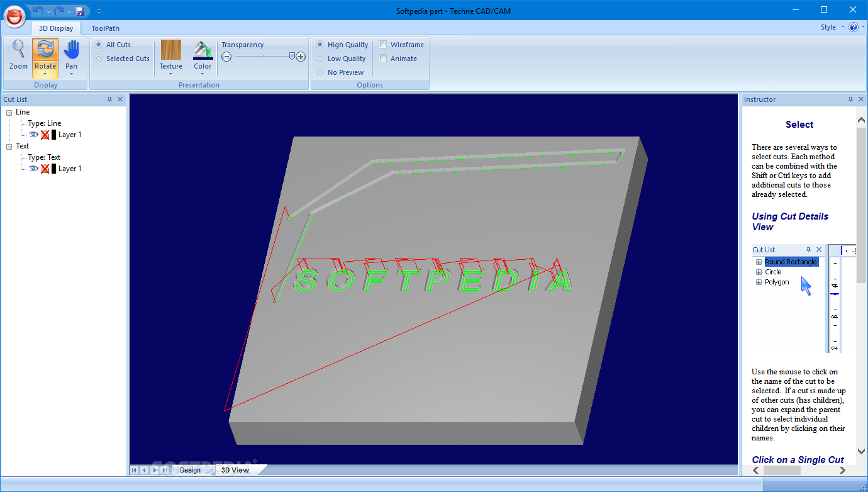Select the Text item in Cut List tree
This screenshot has width=868, height=492.
pyautogui.click(x=23, y=146)
